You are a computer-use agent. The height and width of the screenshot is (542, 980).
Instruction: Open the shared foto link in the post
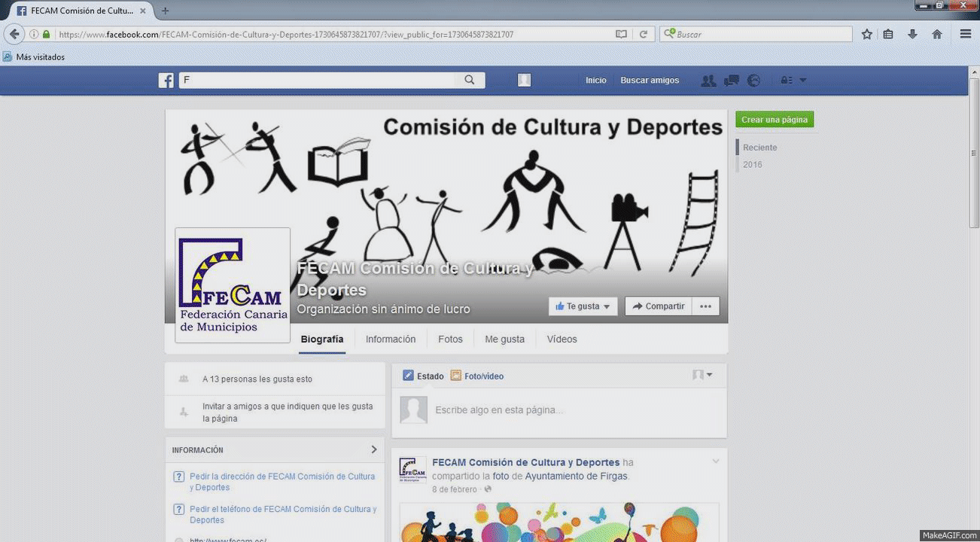click(x=501, y=477)
